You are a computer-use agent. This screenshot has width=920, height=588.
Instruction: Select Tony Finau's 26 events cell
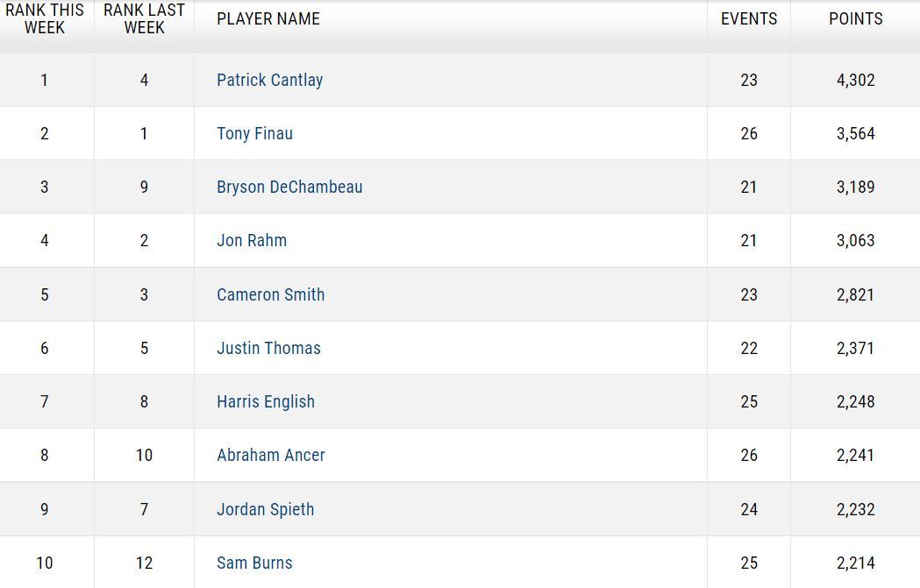749,133
